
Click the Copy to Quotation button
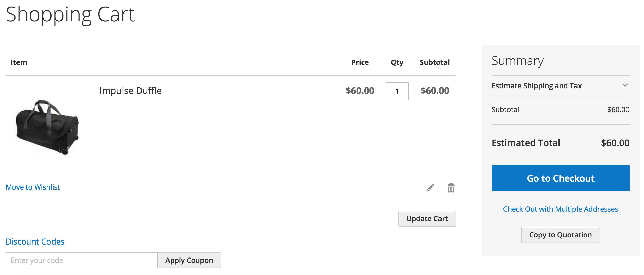561,235
